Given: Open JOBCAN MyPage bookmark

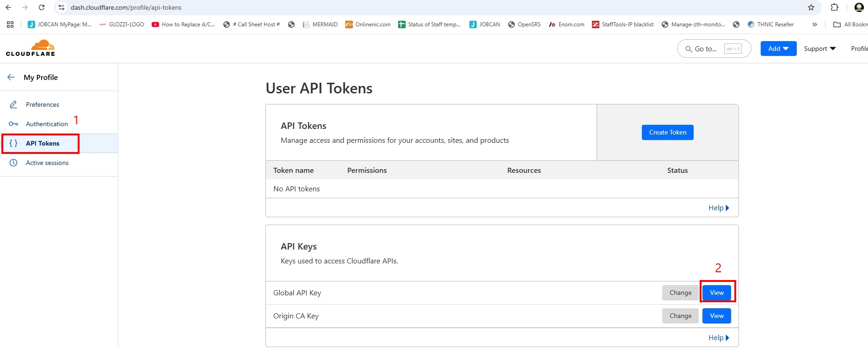Looking at the screenshot, I should coord(60,24).
